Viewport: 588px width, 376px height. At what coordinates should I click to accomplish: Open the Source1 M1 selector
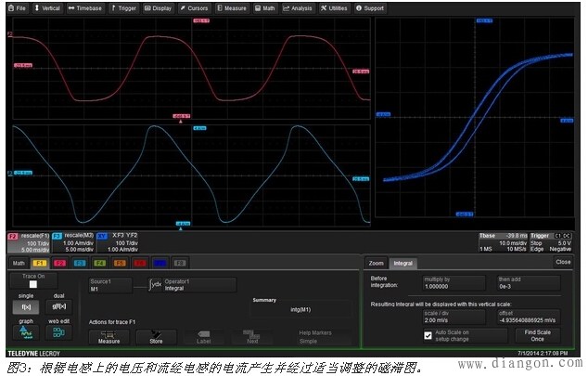(x=113, y=284)
